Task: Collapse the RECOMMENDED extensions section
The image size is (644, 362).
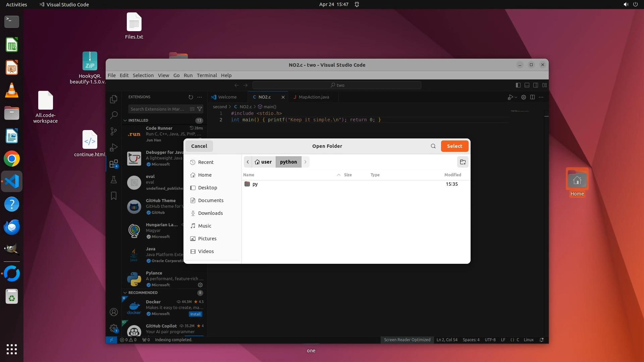Action: pos(125,293)
